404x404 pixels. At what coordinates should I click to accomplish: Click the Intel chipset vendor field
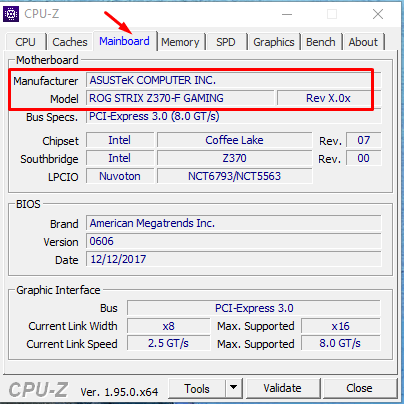coord(120,140)
